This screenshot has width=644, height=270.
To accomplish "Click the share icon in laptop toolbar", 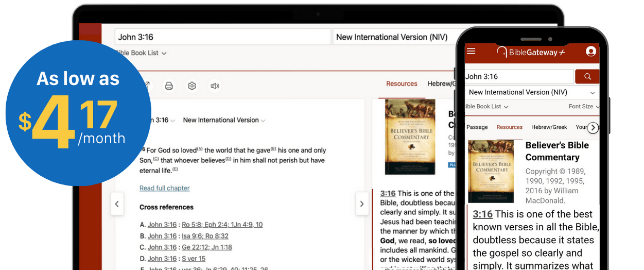I will pos(146,86).
